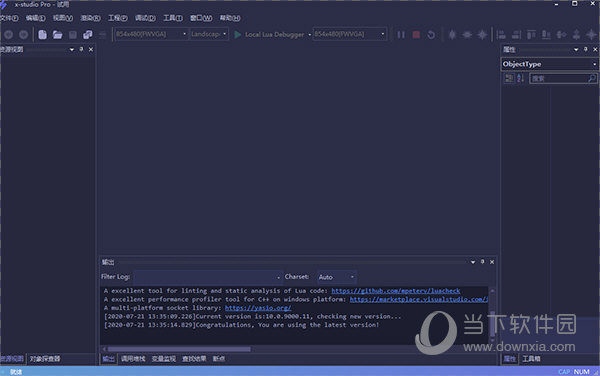Click the align left edges icon
Screen dimensions: 600x376
501,35
